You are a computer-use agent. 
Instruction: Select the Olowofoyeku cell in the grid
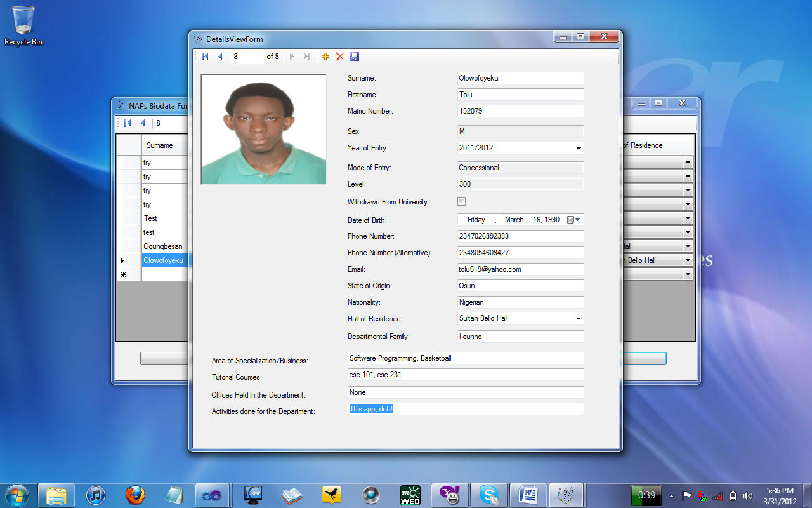(x=165, y=260)
